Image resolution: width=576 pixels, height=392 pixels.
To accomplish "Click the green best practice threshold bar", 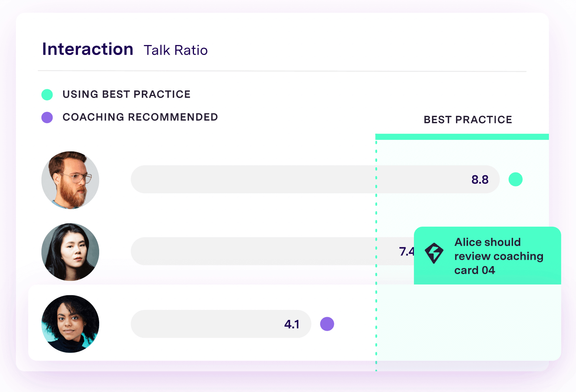I will [x=462, y=136].
